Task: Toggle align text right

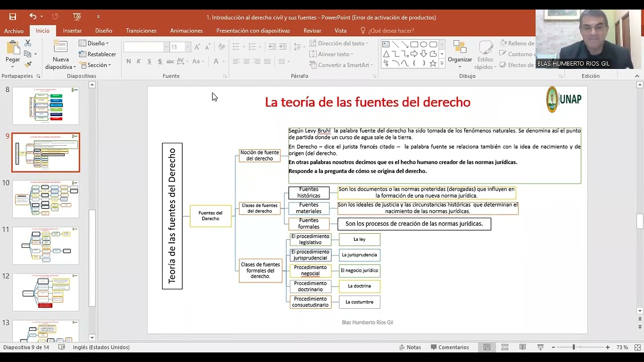Action: 257,61
